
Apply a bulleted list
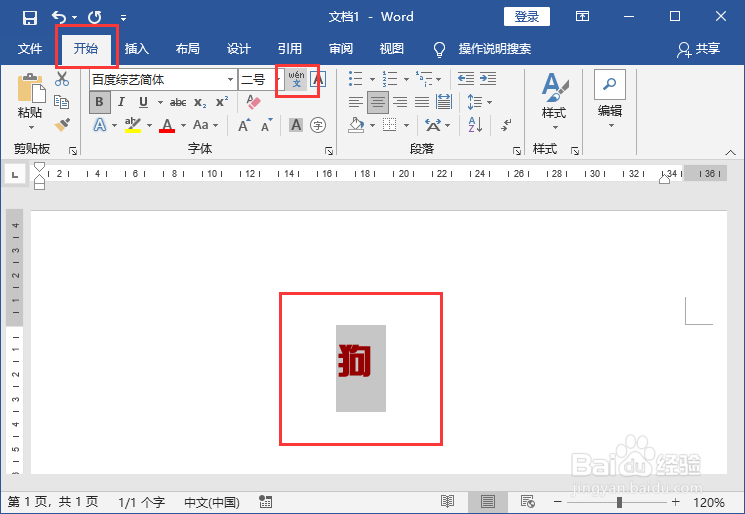[x=355, y=78]
